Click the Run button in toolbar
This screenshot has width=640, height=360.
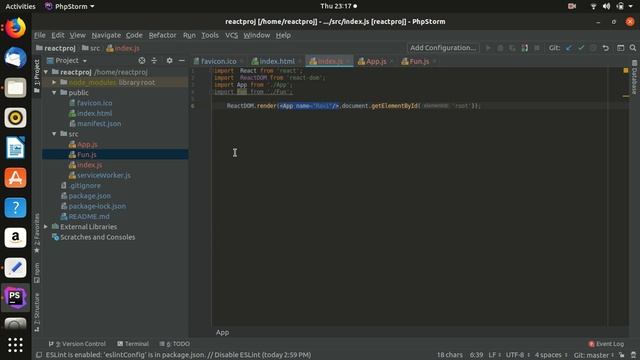488,48
